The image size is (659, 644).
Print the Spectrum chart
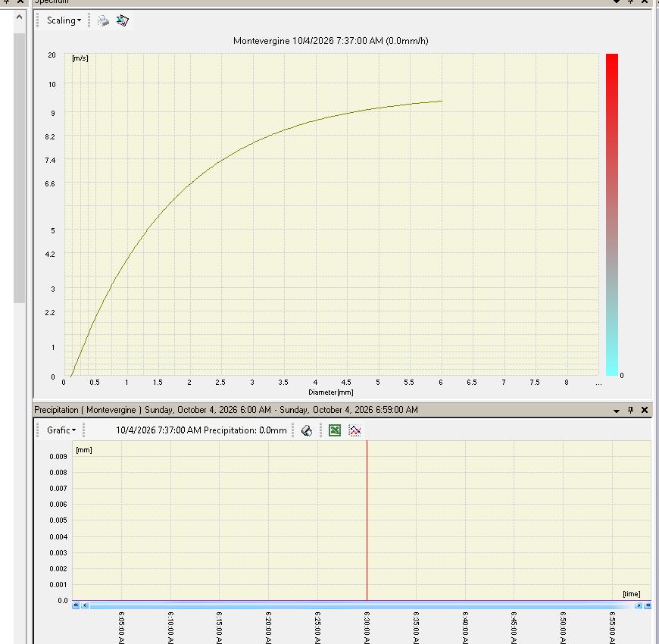[x=103, y=20]
